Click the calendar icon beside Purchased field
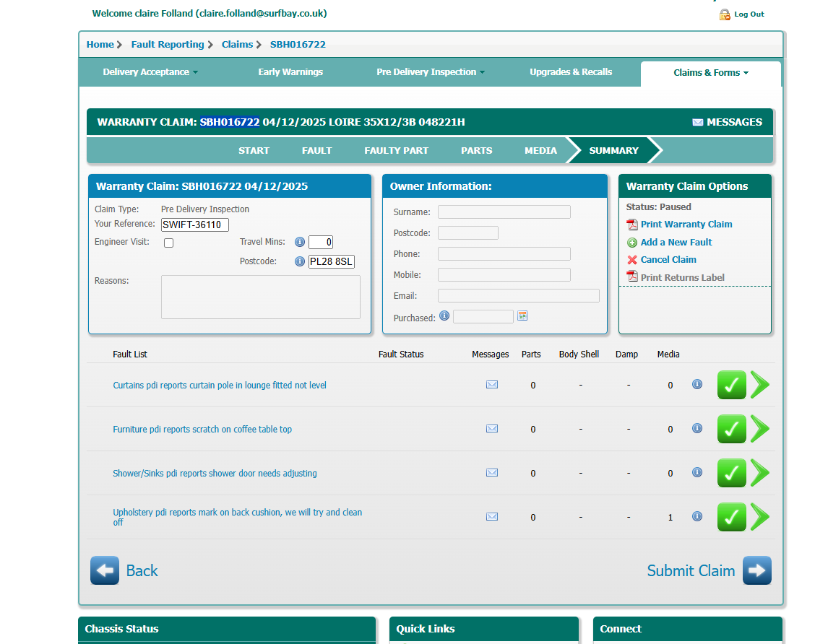This screenshot has width=828, height=644. [x=522, y=316]
